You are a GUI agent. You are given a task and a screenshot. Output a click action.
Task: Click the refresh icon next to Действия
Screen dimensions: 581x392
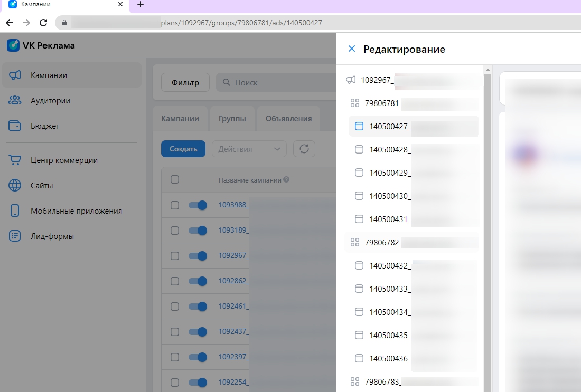coord(304,149)
